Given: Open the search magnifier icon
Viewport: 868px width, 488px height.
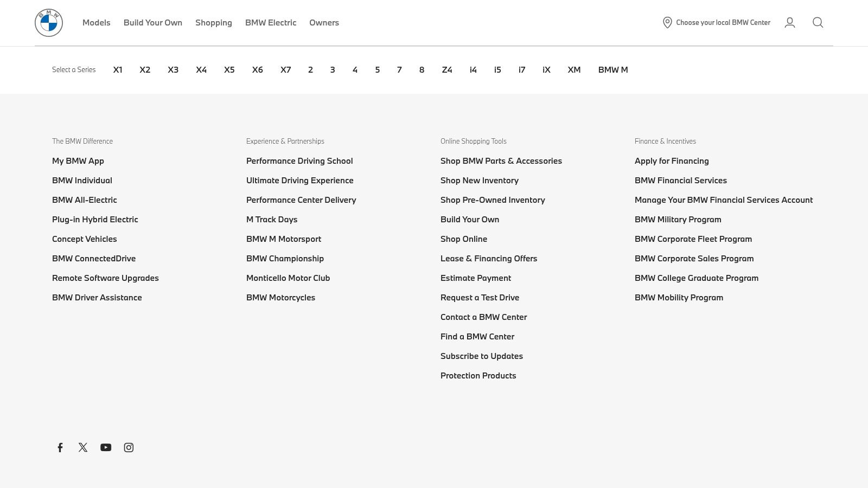Looking at the screenshot, I should tap(818, 22).
